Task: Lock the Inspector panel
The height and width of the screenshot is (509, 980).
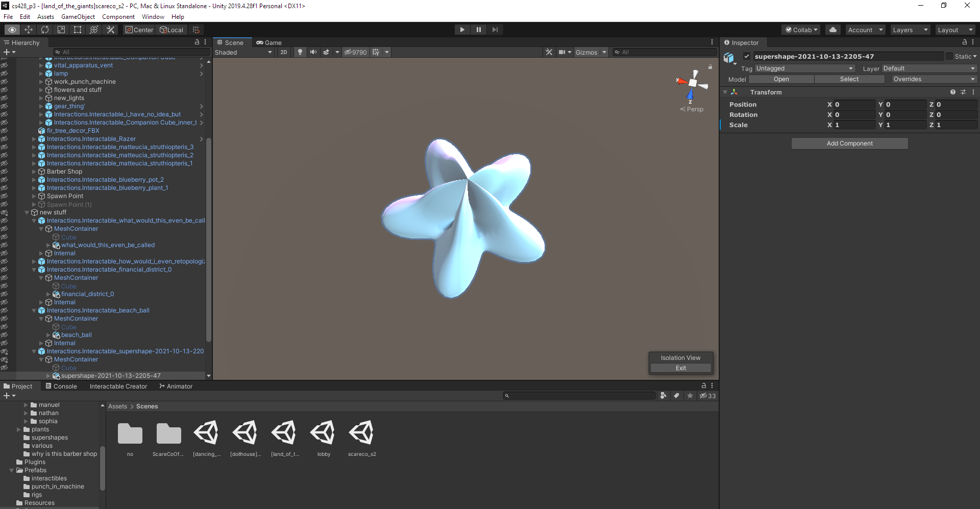Action: click(965, 42)
